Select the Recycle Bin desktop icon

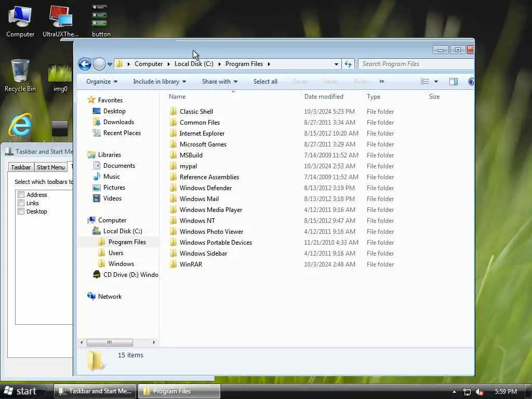coord(20,75)
